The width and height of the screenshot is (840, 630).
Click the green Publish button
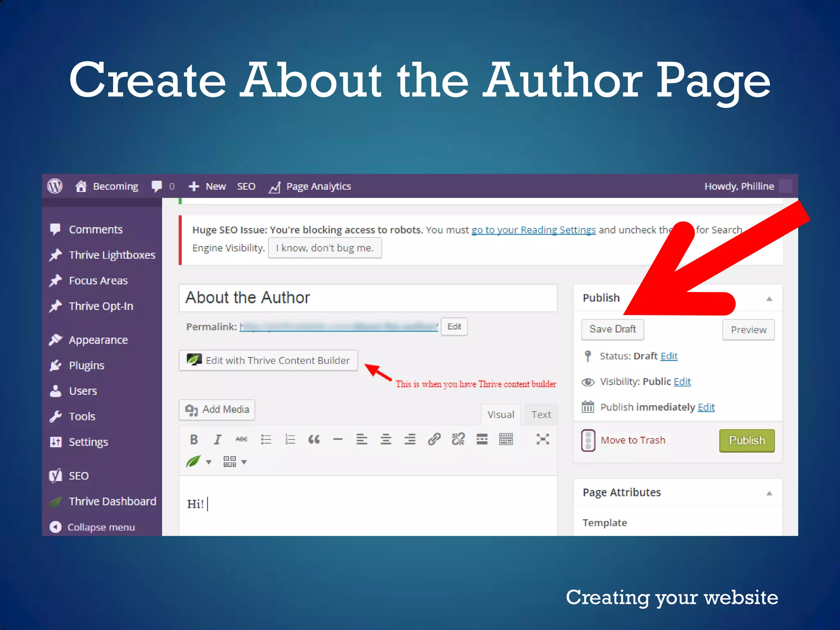coord(747,441)
